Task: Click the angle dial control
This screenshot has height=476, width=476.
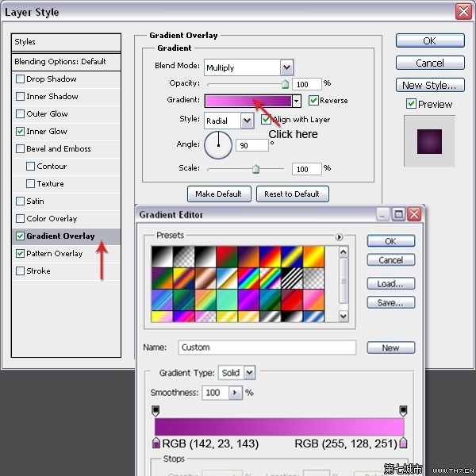Action: coord(218,144)
